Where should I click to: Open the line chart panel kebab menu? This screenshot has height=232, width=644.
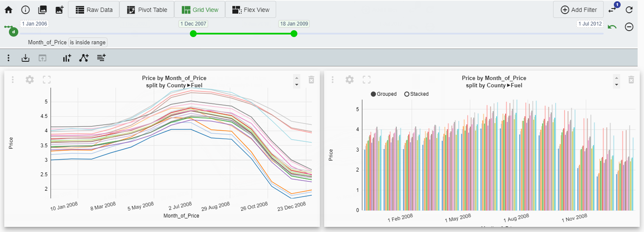pyautogui.click(x=13, y=80)
